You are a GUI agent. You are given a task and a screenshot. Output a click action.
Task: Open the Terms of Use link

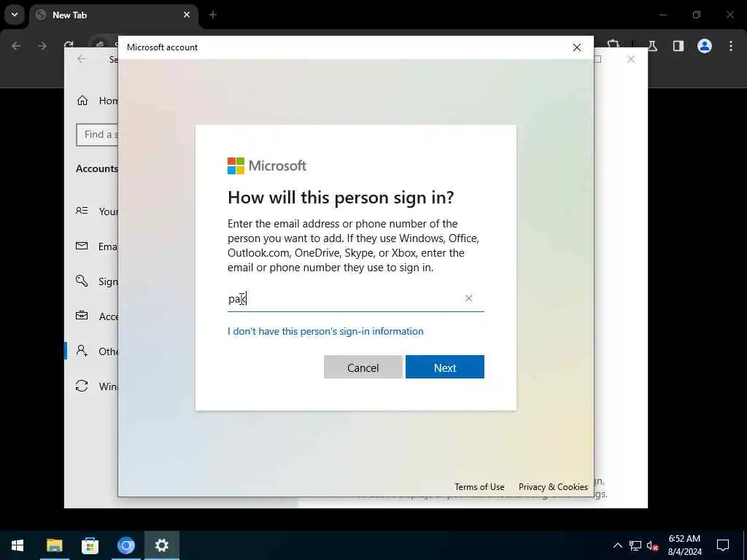click(479, 486)
